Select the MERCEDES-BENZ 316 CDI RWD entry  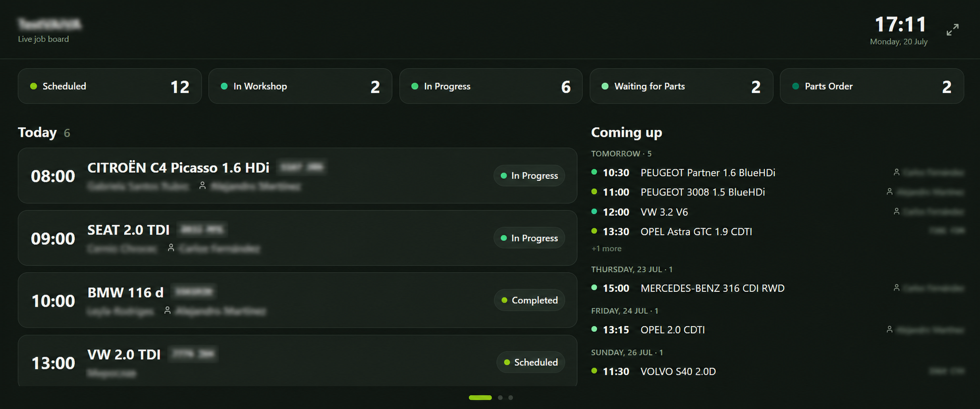coord(778,288)
